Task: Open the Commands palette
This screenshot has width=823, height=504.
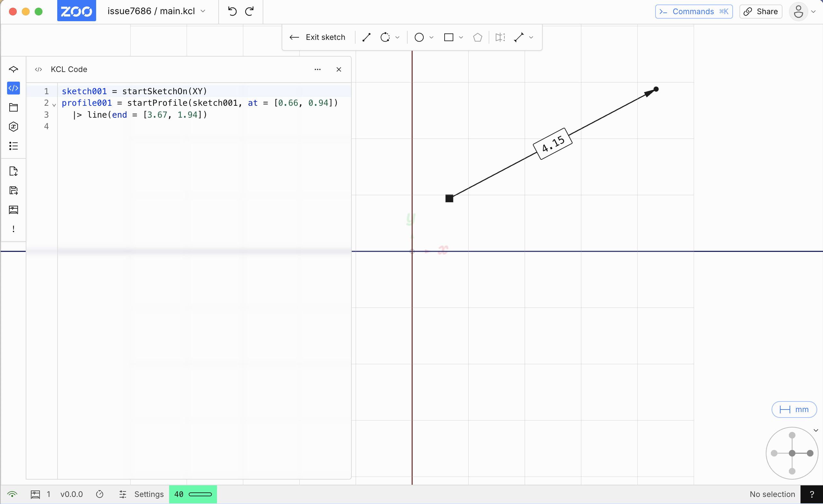Action: click(x=694, y=11)
